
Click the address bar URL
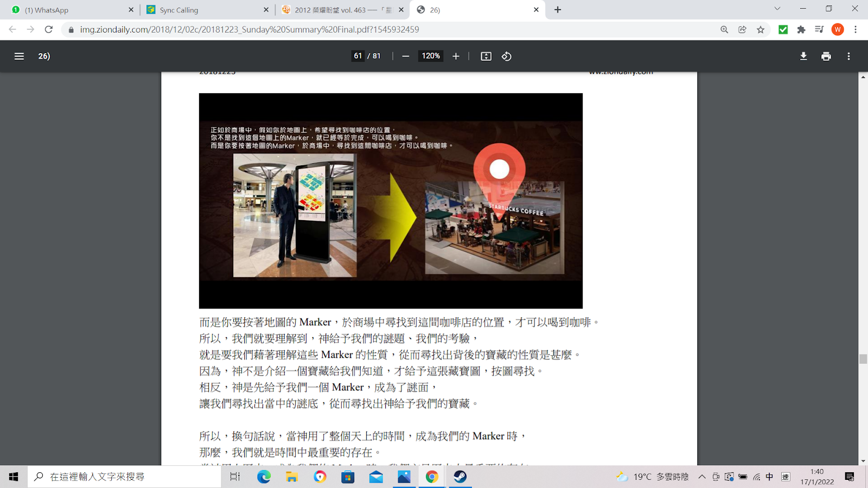pos(250,29)
